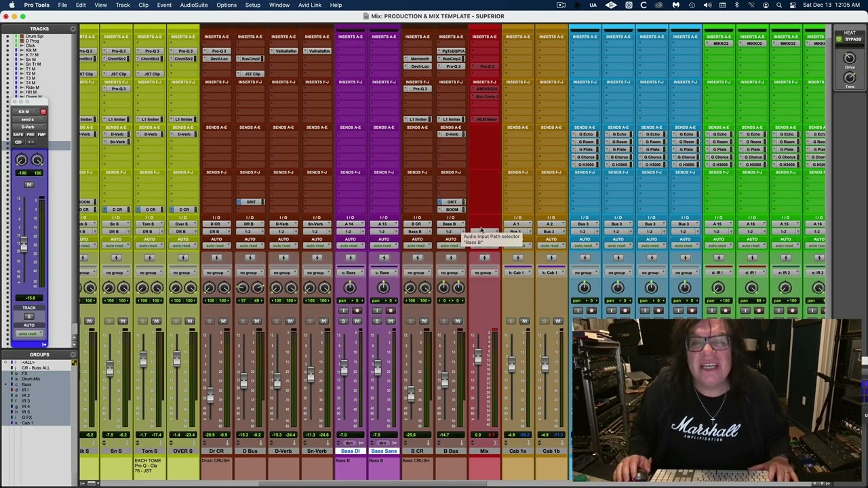Mute the Cab 1a track
Viewport: 868px width, 488px height.
pyautogui.click(x=524, y=321)
